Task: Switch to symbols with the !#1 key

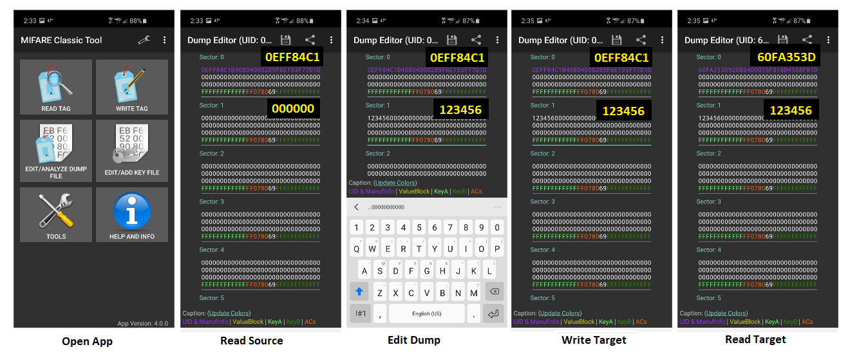Action: (359, 314)
